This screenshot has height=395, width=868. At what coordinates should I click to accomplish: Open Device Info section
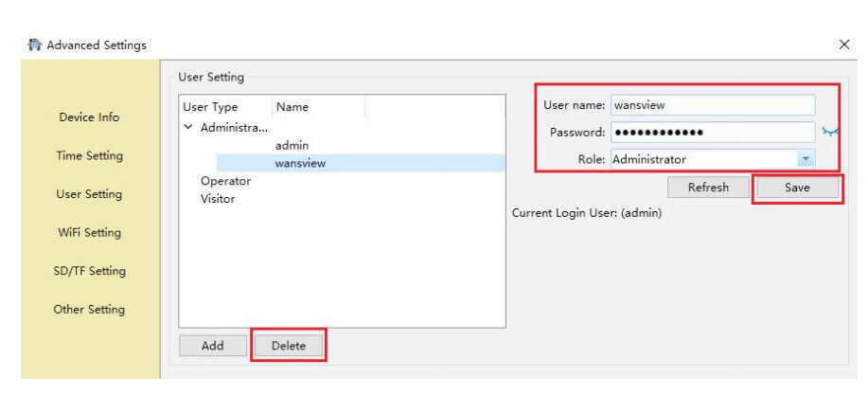pos(89,117)
